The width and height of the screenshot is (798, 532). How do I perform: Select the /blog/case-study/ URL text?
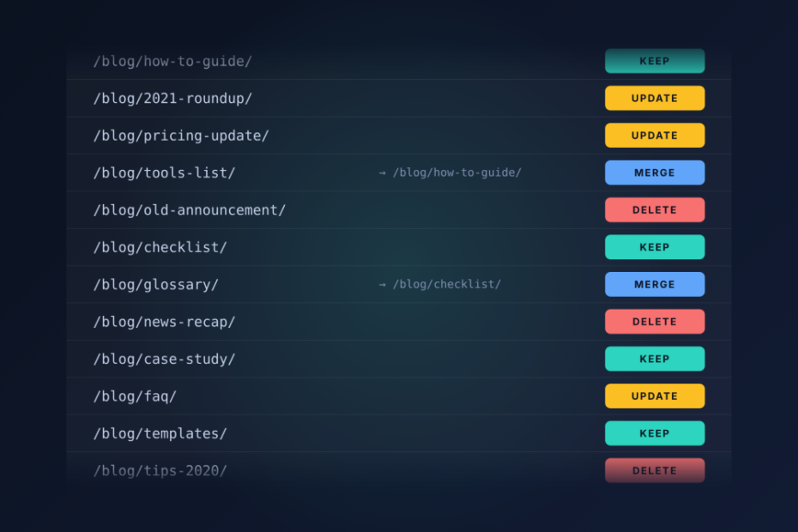pyautogui.click(x=165, y=360)
